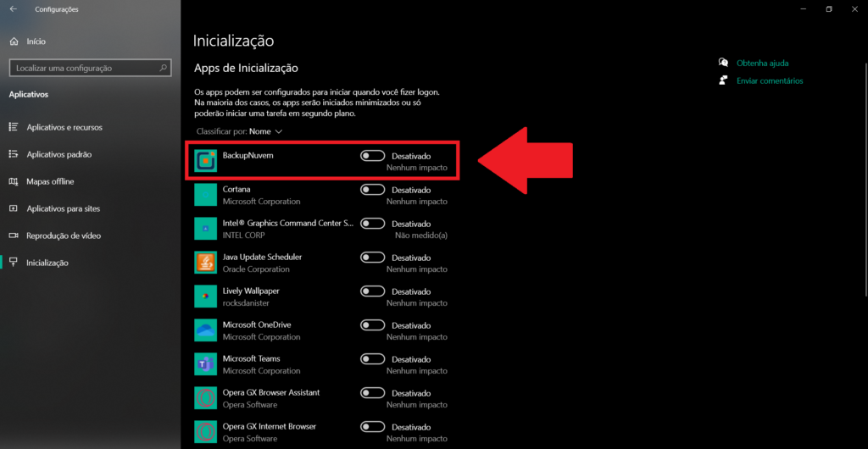Open the Obtenha ajuda link
Viewport: 868px width, 449px height.
coord(762,63)
